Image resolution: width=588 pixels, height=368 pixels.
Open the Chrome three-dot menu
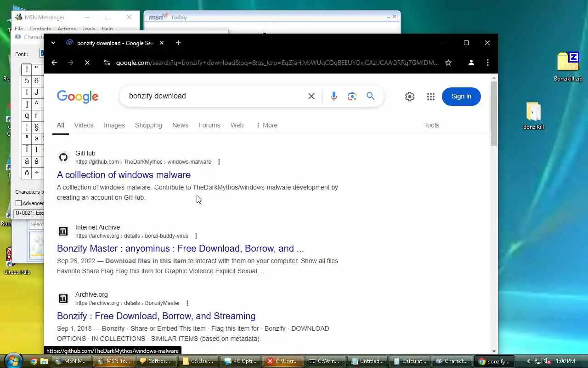point(487,63)
